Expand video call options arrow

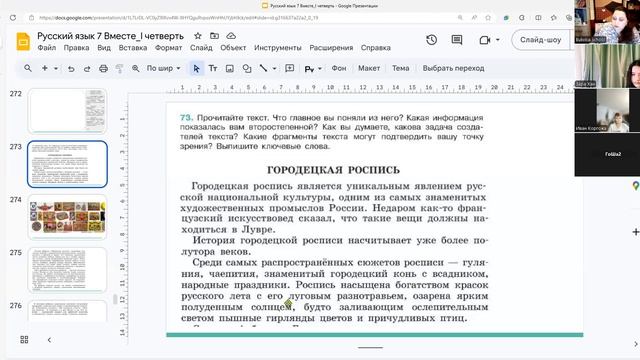click(x=498, y=40)
